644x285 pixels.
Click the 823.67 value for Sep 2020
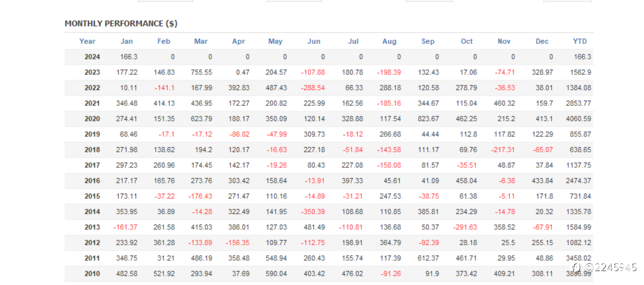pyautogui.click(x=428, y=119)
